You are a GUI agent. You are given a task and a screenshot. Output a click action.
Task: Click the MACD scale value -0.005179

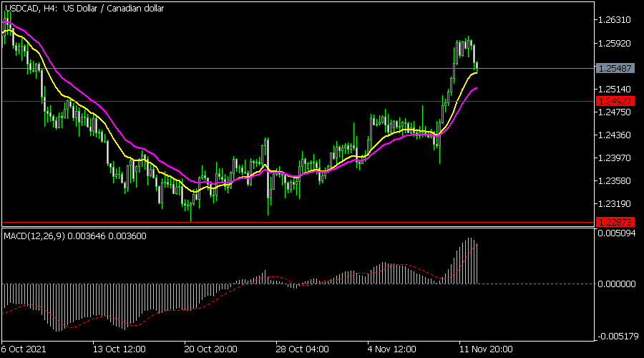coord(618,337)
